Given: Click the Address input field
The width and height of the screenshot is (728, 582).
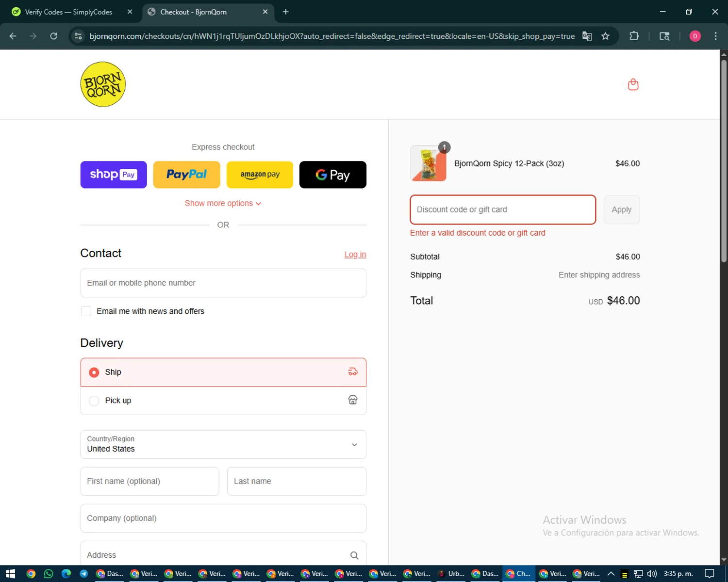Looking at the screenshot, I should point(223,553).
